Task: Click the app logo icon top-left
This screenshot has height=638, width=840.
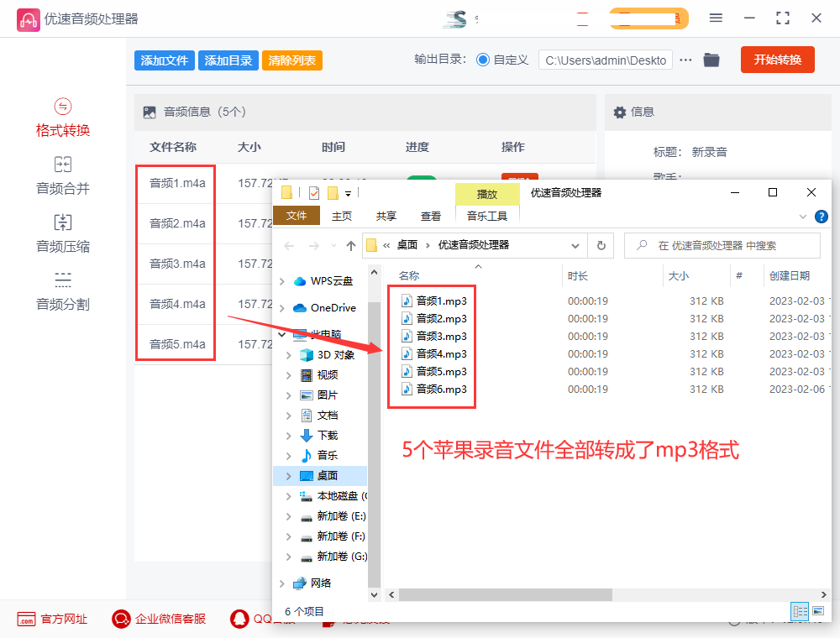Action: [28, 18]
